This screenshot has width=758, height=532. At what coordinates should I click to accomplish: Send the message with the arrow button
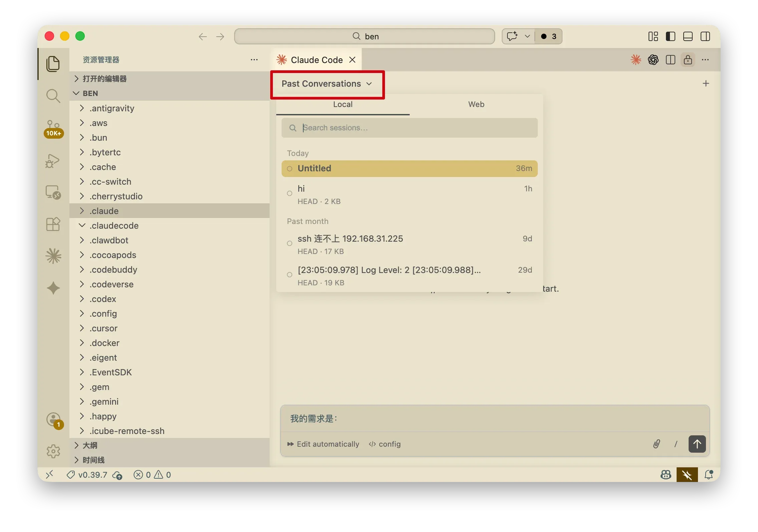[697, 444]
